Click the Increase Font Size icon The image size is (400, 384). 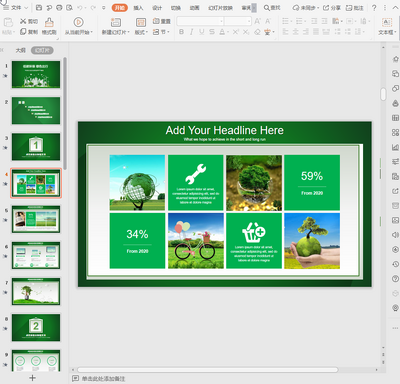point(257,21)
